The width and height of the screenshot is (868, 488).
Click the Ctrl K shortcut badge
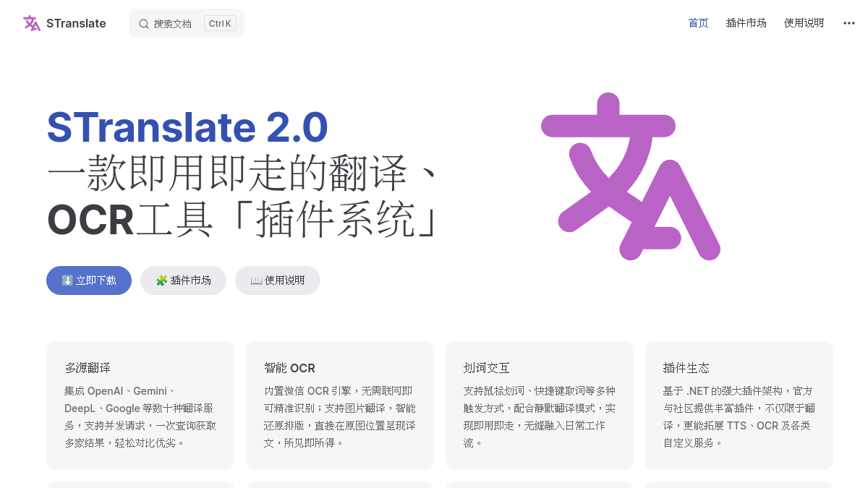click(220, 23)
